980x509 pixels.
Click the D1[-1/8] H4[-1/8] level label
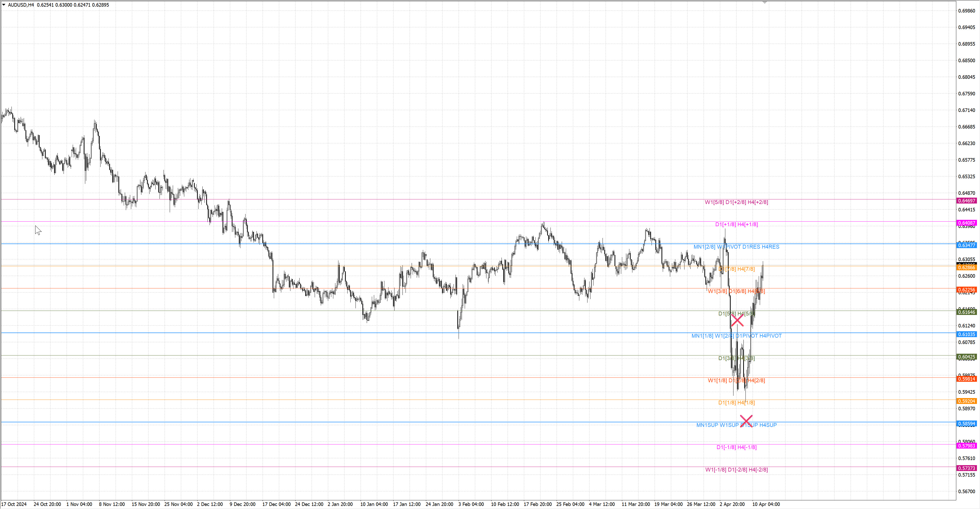[x=736, y=447]
